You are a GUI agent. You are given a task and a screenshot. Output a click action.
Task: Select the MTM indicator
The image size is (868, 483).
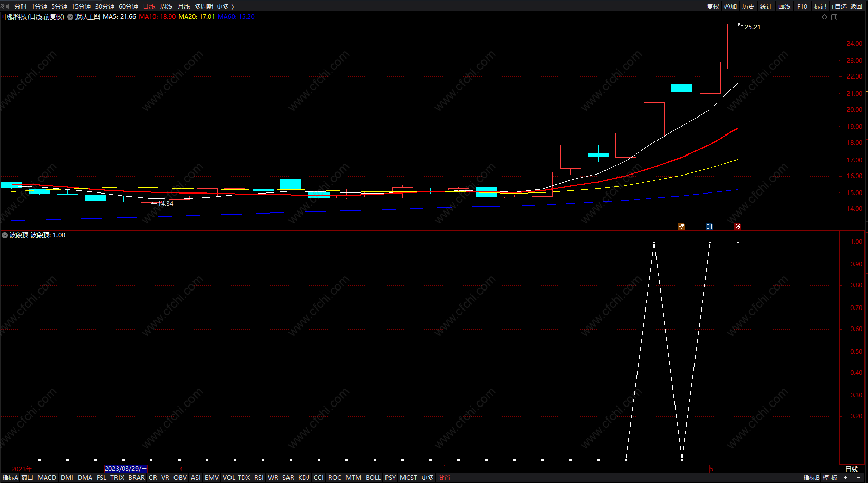pos(353,478)
